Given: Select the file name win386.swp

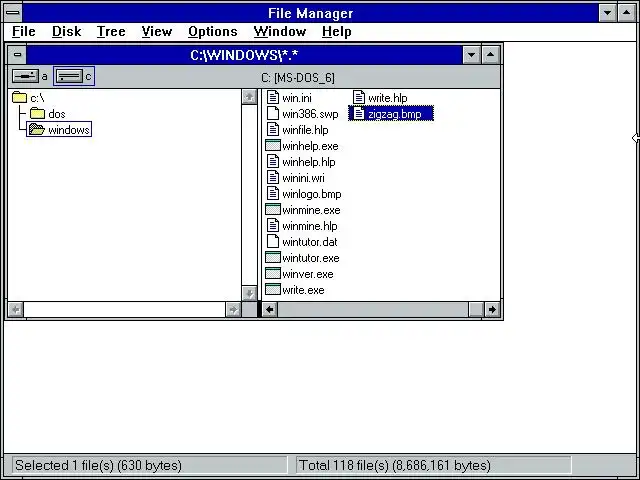Looking at the screenshot, I should [x=310, y=114].
